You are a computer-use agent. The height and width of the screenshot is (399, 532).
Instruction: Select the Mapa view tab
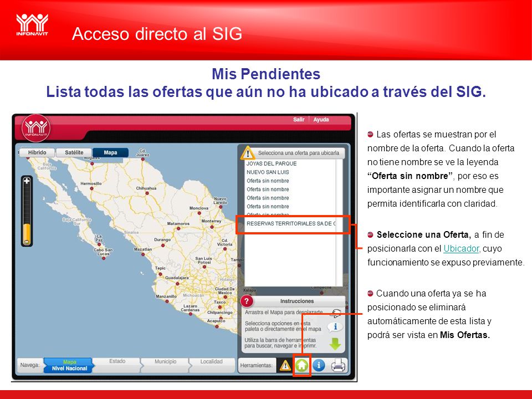(110, 152)
